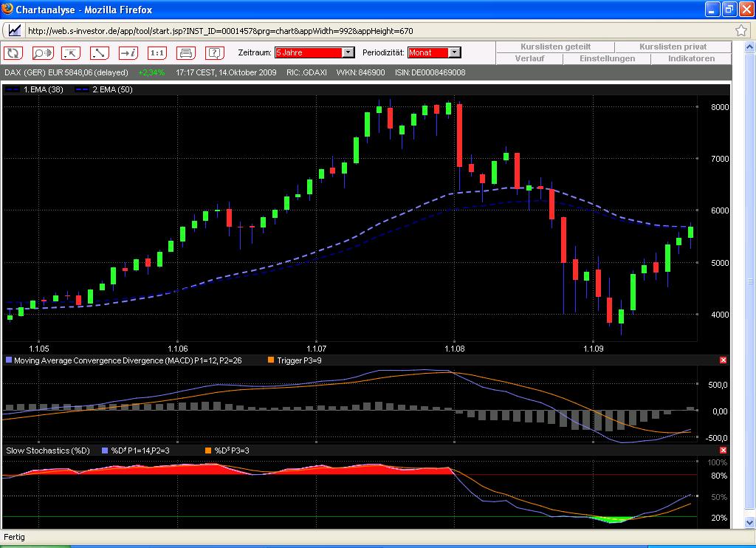The height and width of the screenshot is (548, 756).
Task: Expand the Monat periodicity selector arrow
Action: 454,52
